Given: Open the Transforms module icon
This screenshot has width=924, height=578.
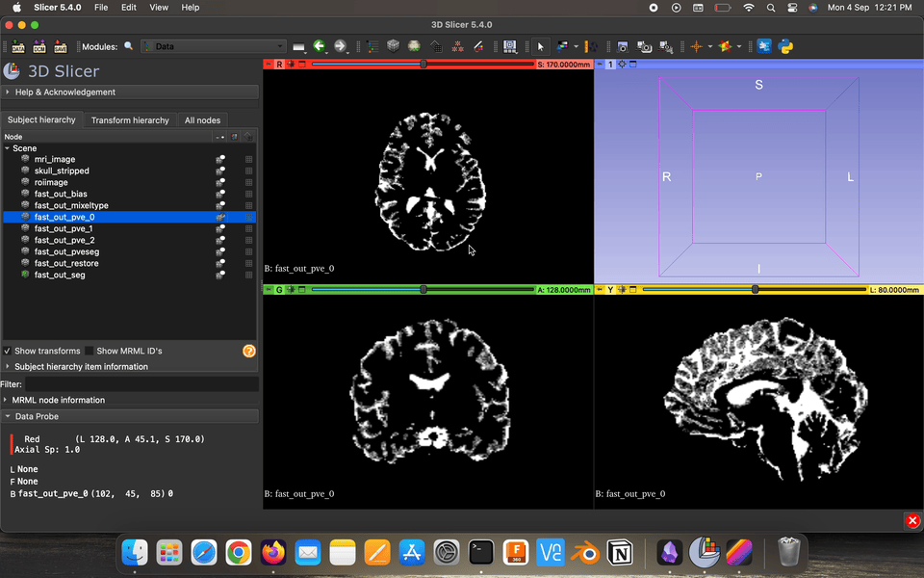Looking at the screenshot, I should (435, 46).
